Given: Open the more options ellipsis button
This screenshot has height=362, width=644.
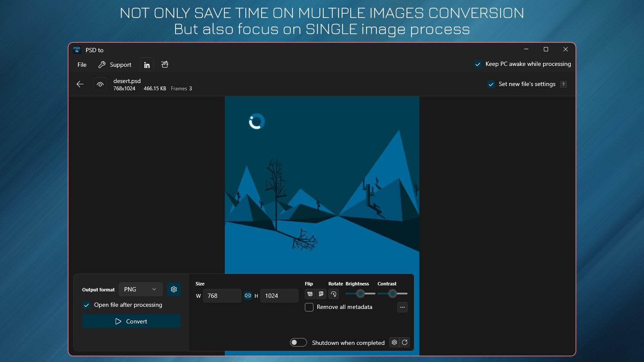Looking at the screenshot, I should 402,307.
